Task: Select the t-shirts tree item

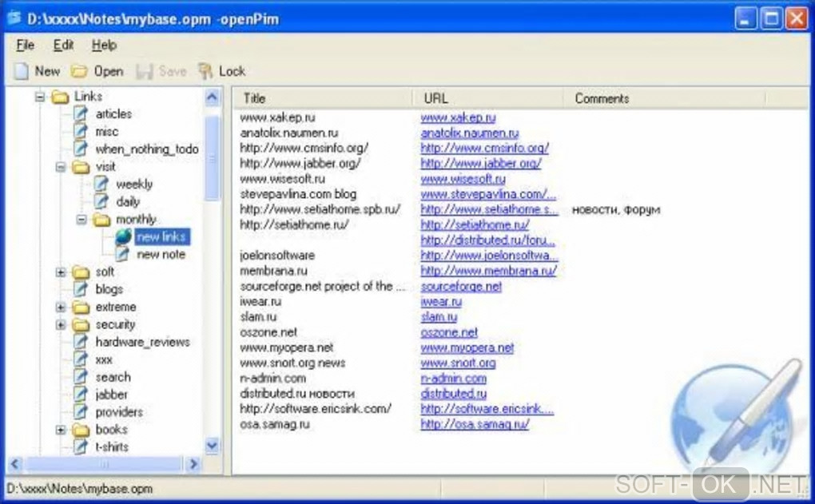Action: coord(112,446)
